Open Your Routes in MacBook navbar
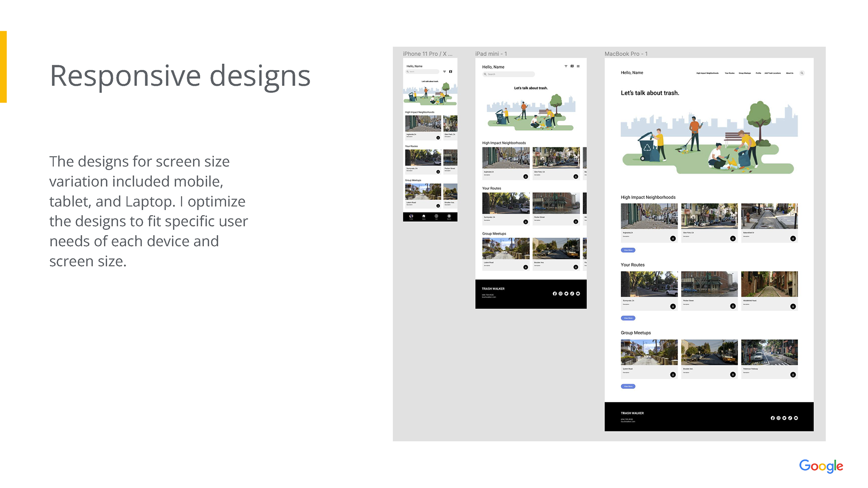868x488 pixels. (x=729, y=73)
